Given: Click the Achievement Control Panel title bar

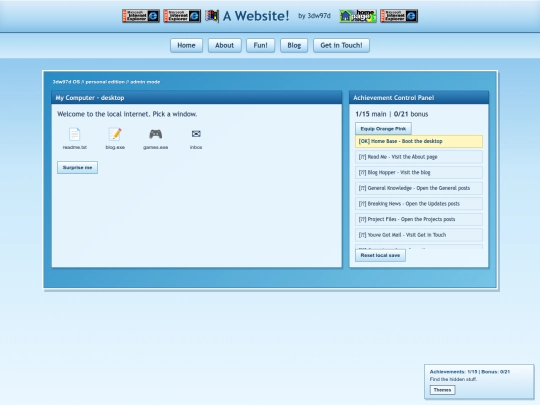Looking at the screenshot, I should click(419, 97).
